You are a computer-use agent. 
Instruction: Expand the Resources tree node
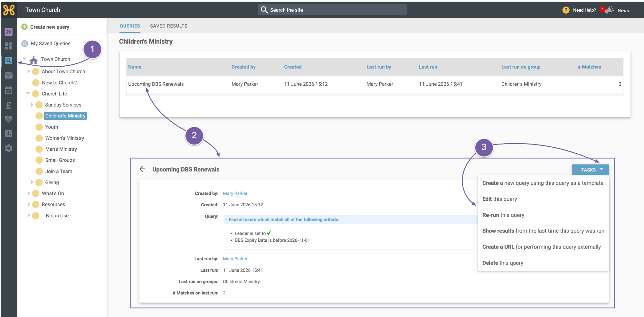point(29,204)
